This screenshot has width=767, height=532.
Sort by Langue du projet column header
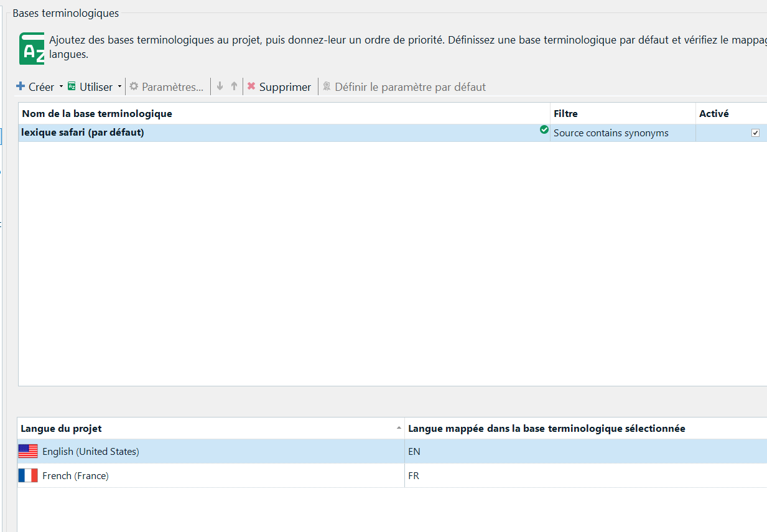[211, 428]
